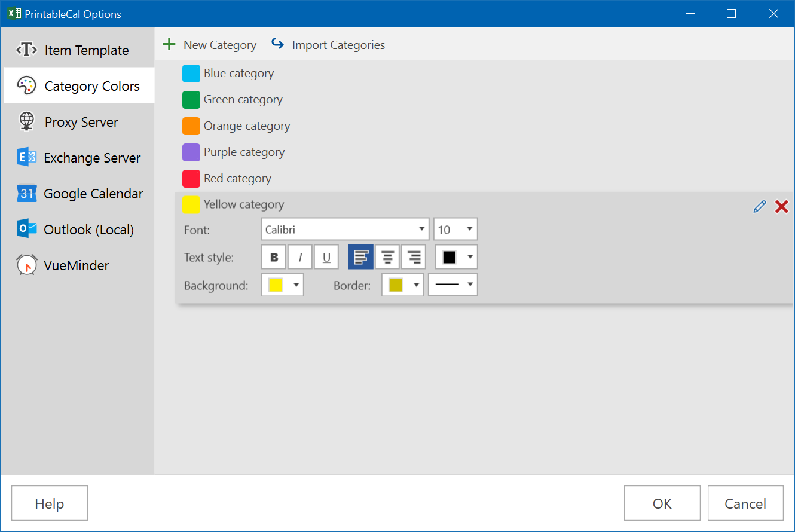
Task: Maximize the PrintableCal Options window
Action: [x=731, y=13]
